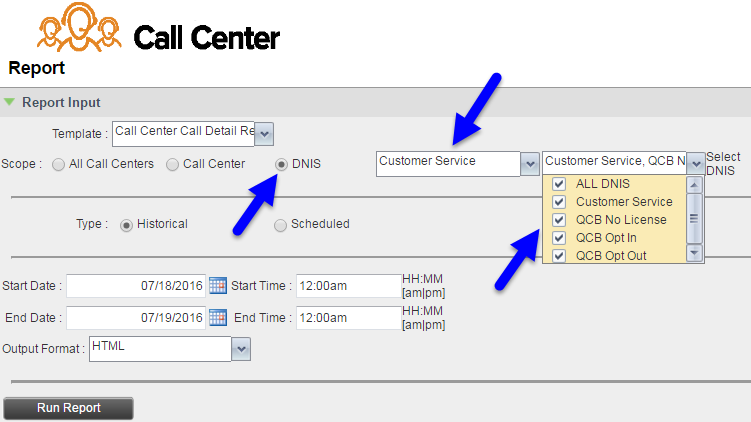
Task: Click the Run Report button
Action: [x=68, y=408]
